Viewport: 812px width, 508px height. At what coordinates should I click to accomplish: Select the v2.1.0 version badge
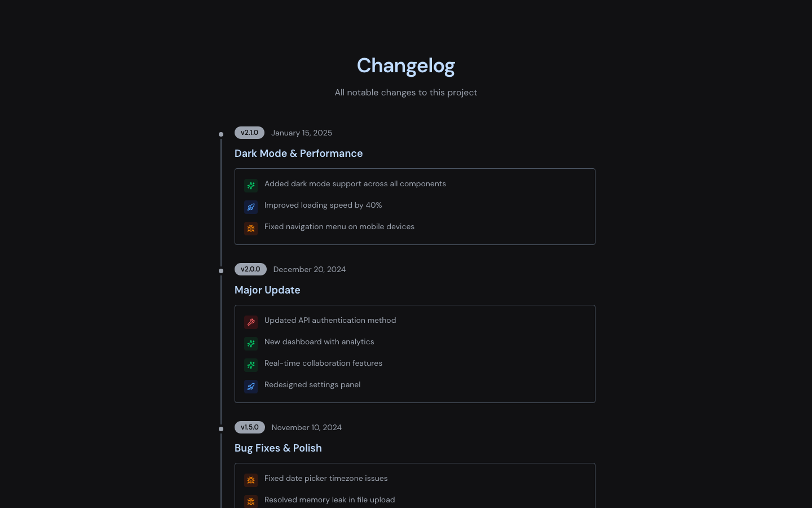coord(249,133)
